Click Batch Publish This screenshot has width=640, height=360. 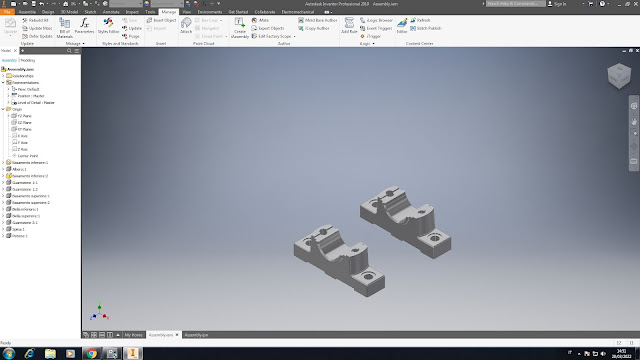426,28
